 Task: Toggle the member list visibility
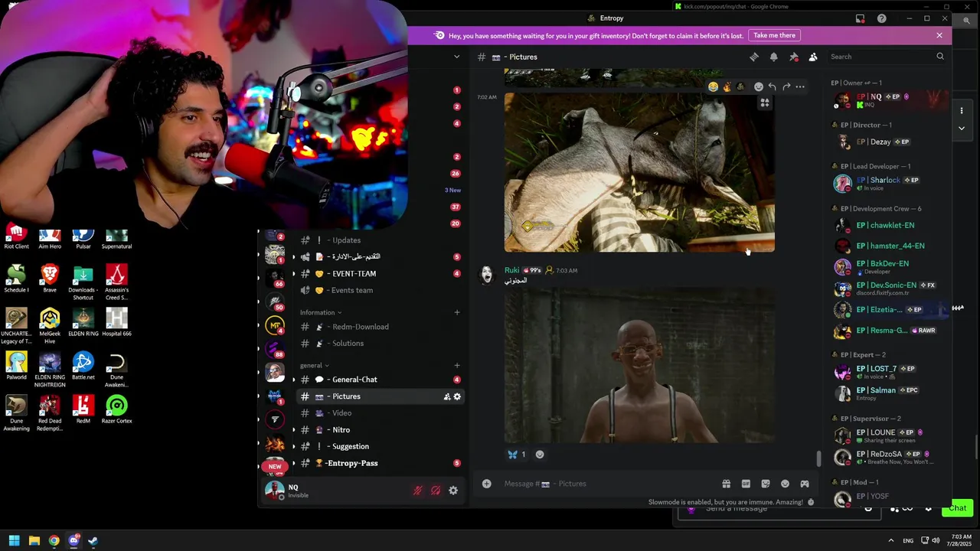pos(813,57)
